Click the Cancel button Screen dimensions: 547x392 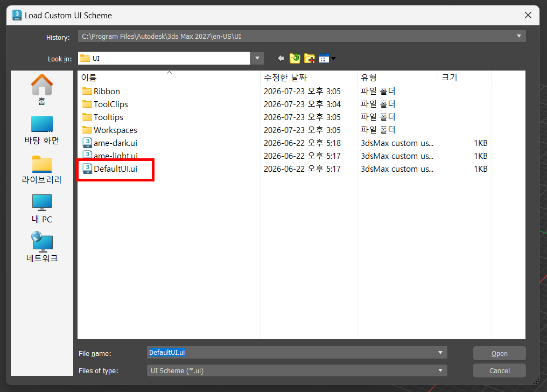click(x=499, y=370)
